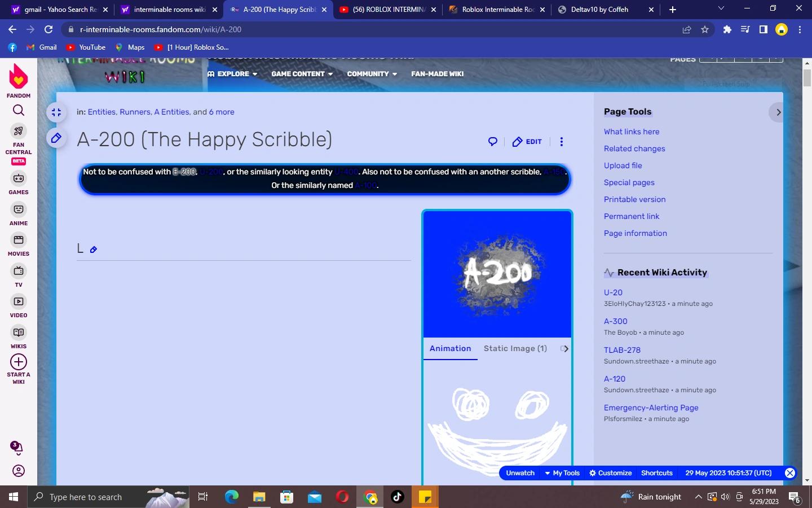Open Chrome side panel icon
812x508 pixels.
tap(764, 29)
